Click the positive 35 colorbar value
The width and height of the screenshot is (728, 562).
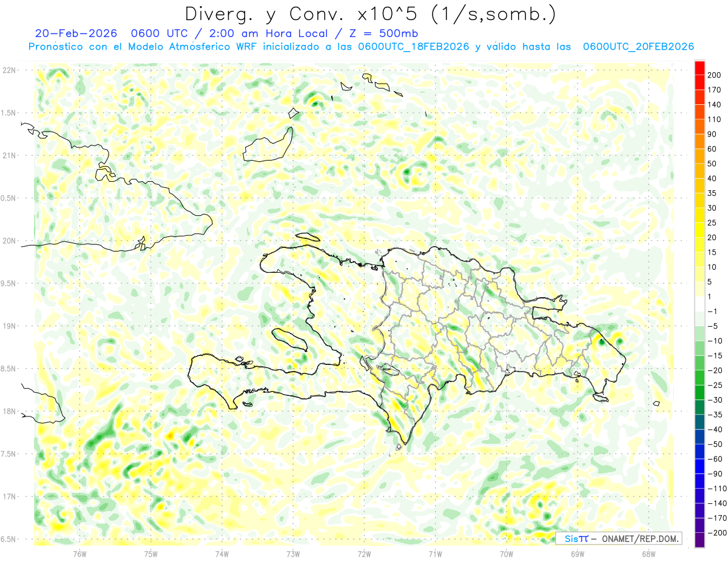(x=713, y=193)
